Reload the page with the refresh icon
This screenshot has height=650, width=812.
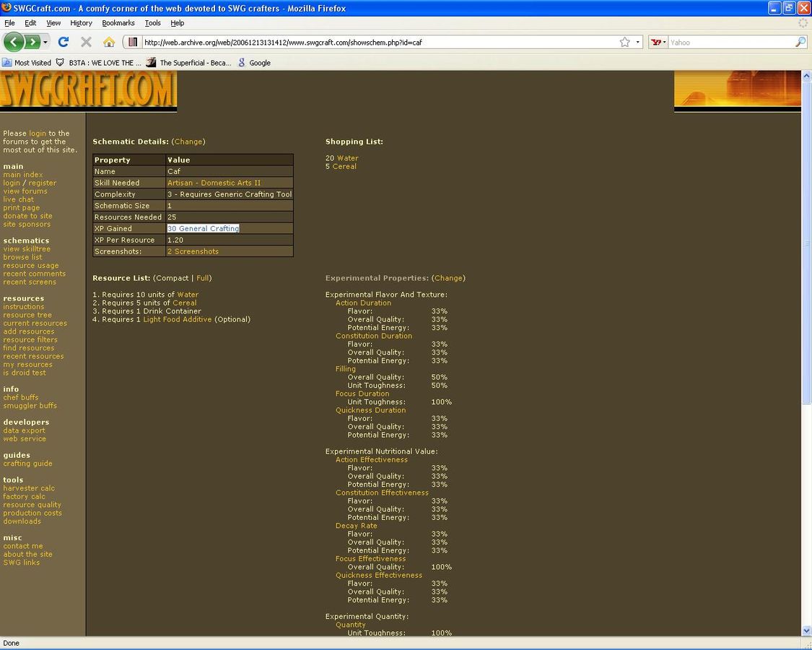64,42
